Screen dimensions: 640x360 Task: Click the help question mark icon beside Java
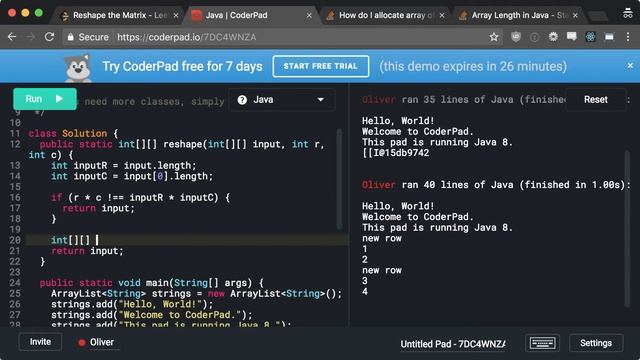(242, 100)
